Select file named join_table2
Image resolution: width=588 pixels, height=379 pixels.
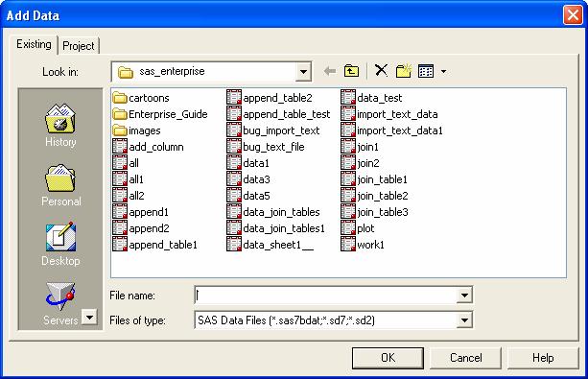pyautogui.click(x=374, y=196)
